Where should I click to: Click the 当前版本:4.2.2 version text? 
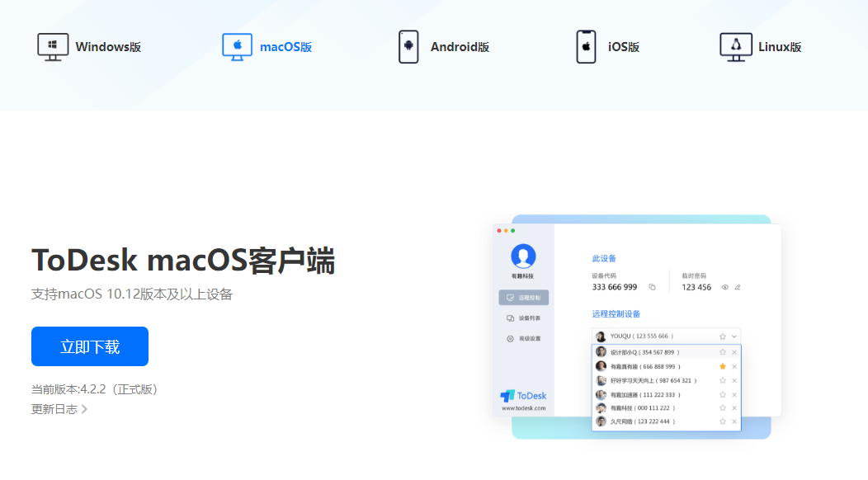point(95,389)
